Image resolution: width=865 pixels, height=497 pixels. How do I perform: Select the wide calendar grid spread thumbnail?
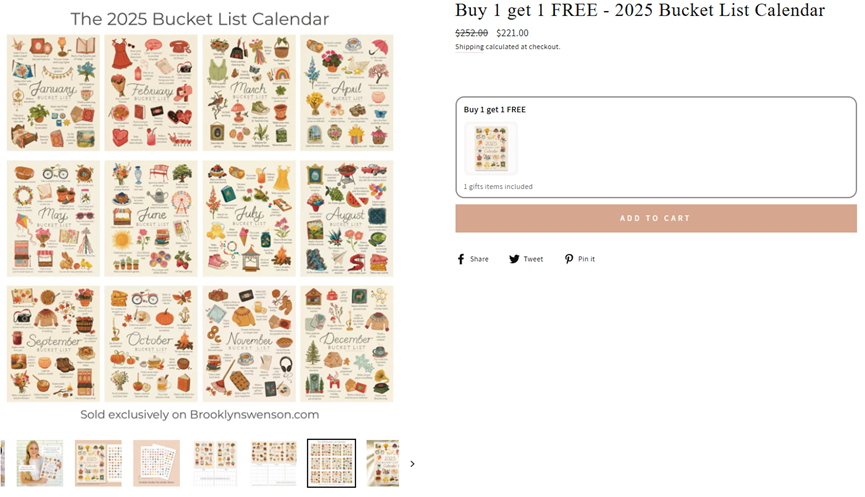click(273, 463)
